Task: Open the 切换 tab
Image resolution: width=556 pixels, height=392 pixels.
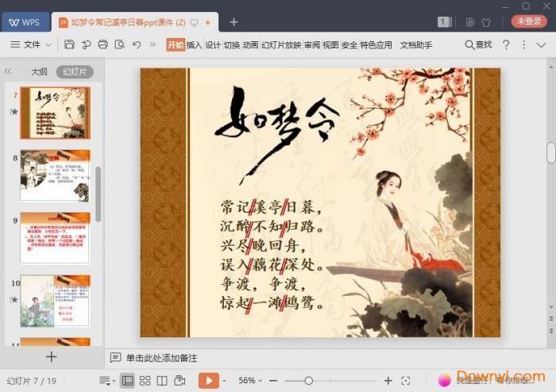Action: [x=232, y=45]
